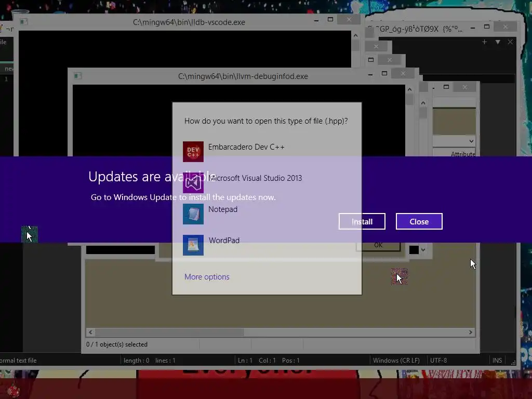Minimize the garbled-title GP_óg window
The width and height of the screenshot is (532, 399).
tap(473, 29)
